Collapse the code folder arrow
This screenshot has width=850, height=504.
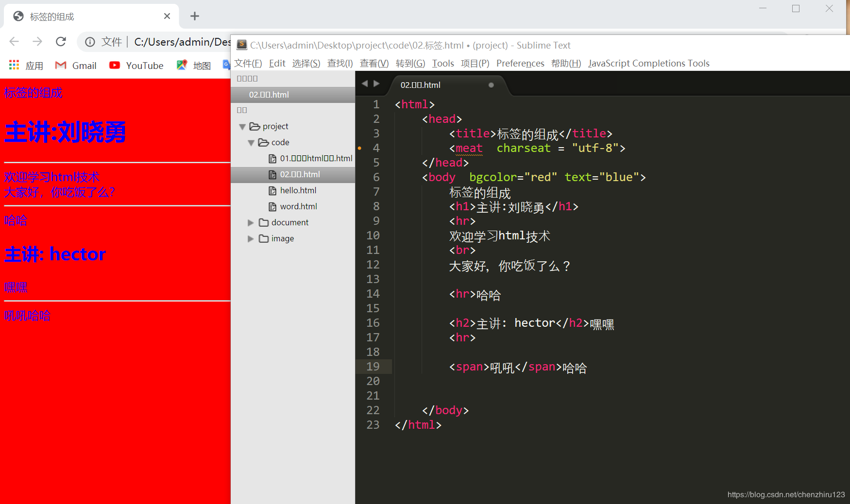click(x=251, y=143)
